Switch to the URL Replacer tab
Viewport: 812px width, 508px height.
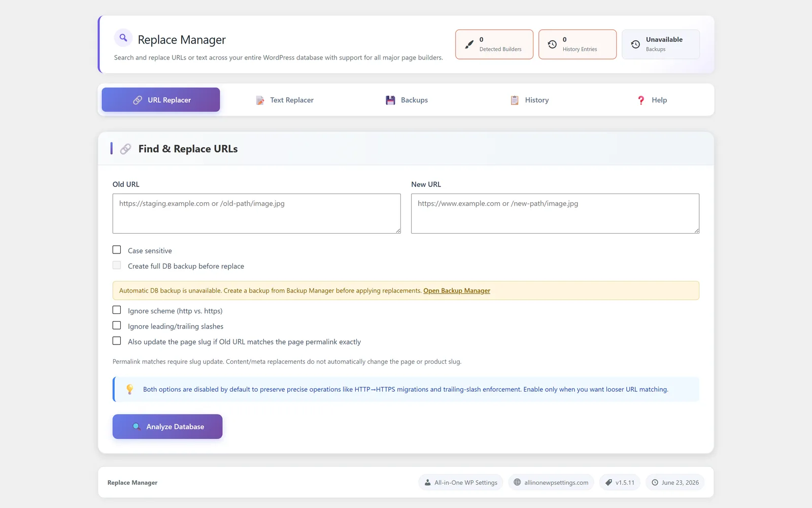coord(161,100)
